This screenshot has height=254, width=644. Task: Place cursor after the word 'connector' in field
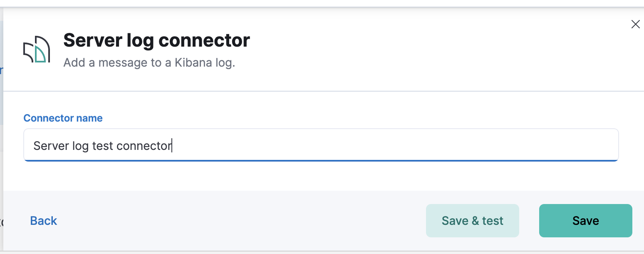172,146
